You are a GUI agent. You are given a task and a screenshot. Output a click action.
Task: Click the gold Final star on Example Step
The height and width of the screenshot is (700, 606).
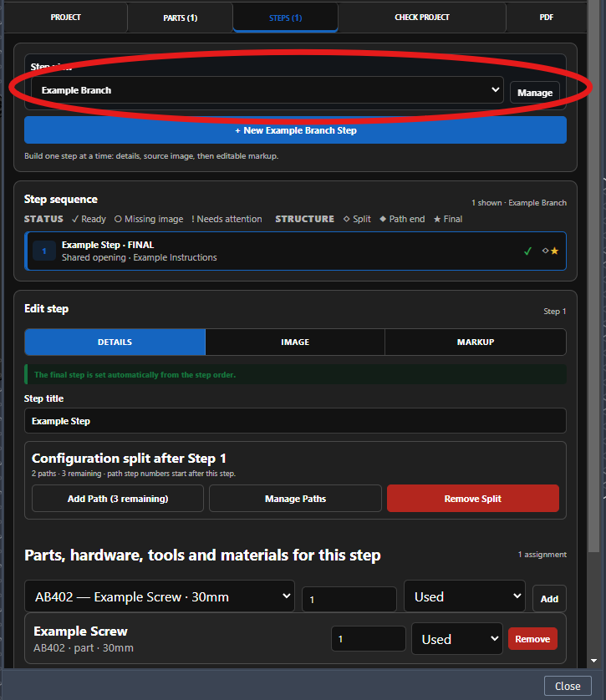point(555,251)
